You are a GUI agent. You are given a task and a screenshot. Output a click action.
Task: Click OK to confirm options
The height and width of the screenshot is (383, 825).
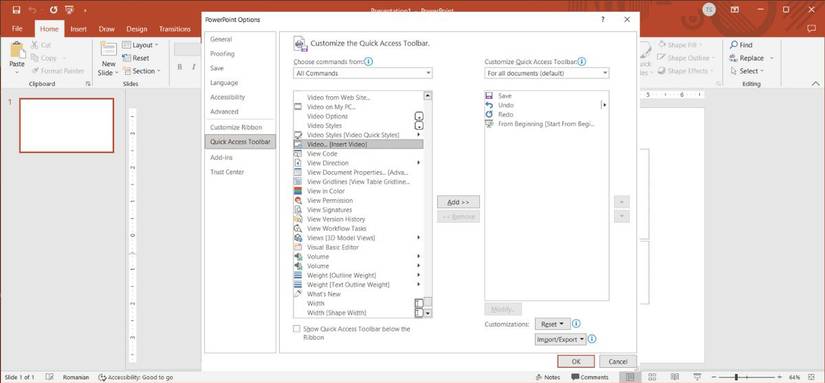coord(576,361)
